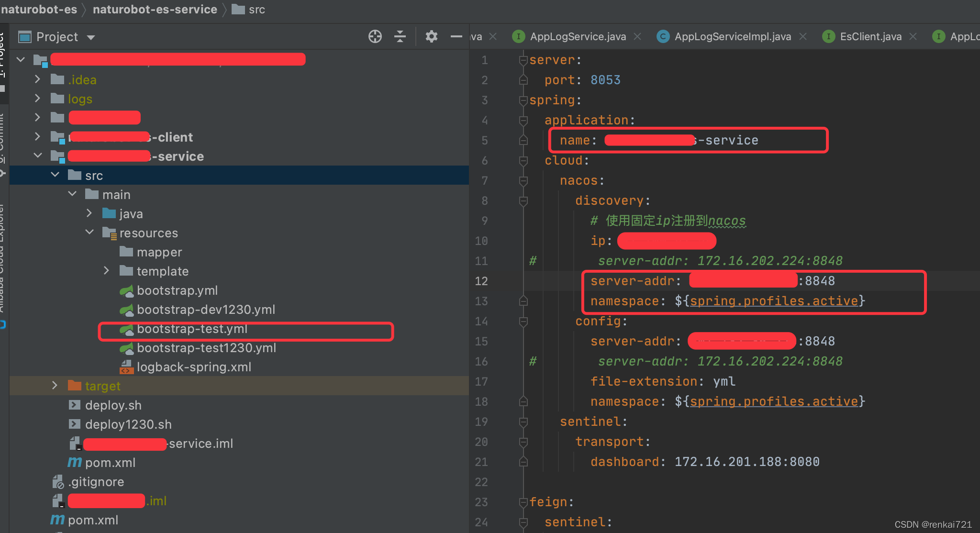This screenshot has height=533, width=980.
Task: Switch to AppLogServiceImpl.java tab
Action: (733, 36)
